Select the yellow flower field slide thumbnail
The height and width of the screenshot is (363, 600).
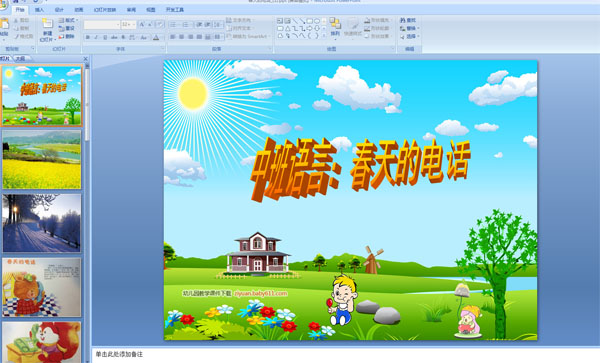pyautogui.click(x=42, y=159)
